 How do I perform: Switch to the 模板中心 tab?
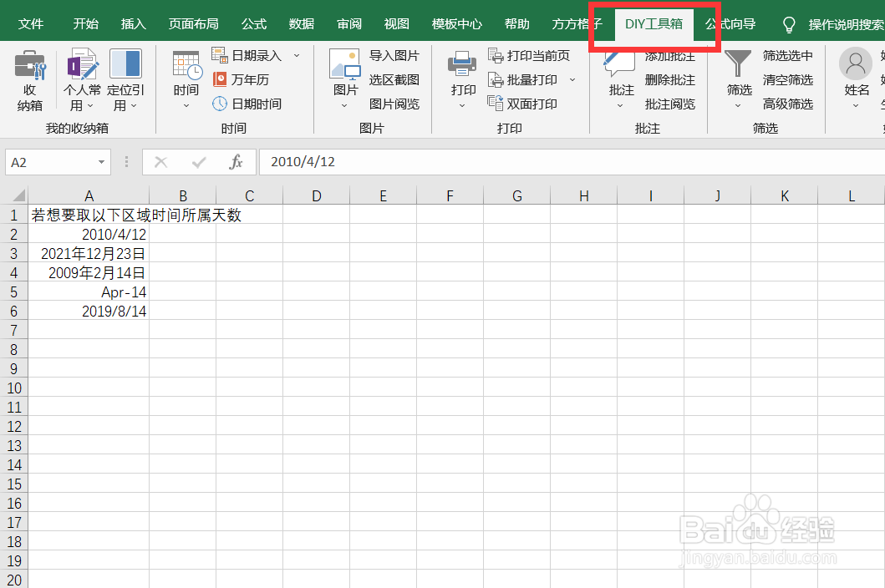(456, 24)
